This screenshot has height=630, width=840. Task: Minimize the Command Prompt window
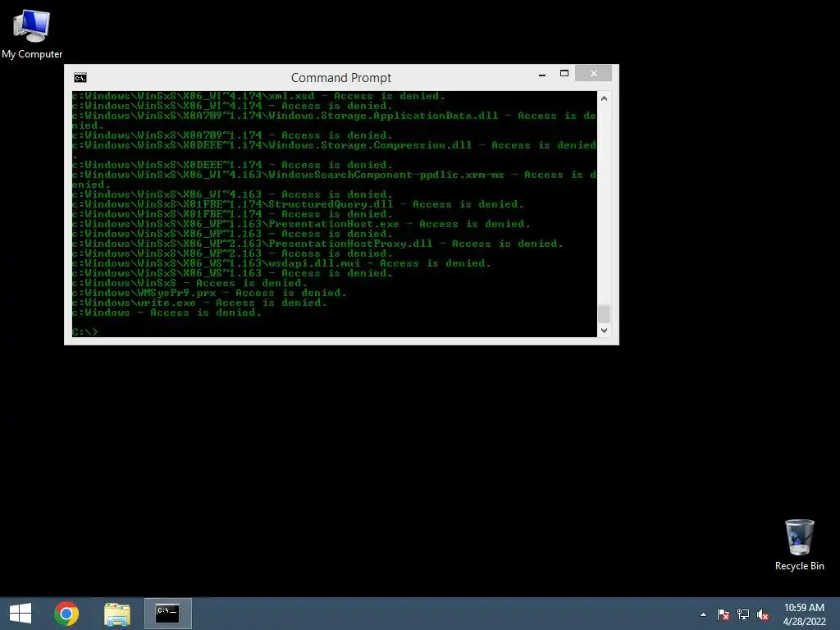[x=542, y=75]
